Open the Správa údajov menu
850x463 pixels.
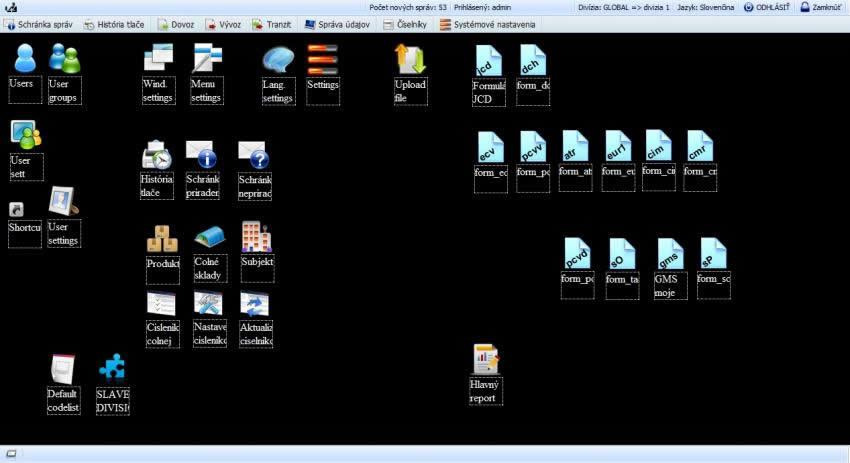click(x=337, y=25)
